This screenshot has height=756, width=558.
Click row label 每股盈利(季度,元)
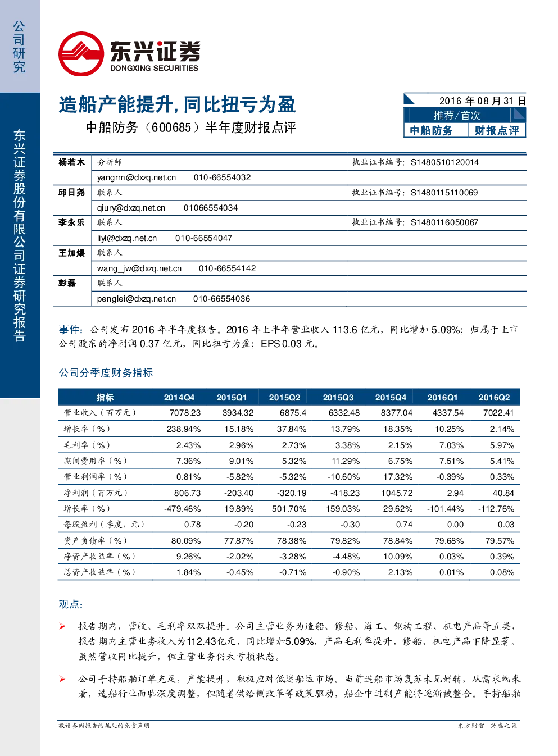click(104, 525)
